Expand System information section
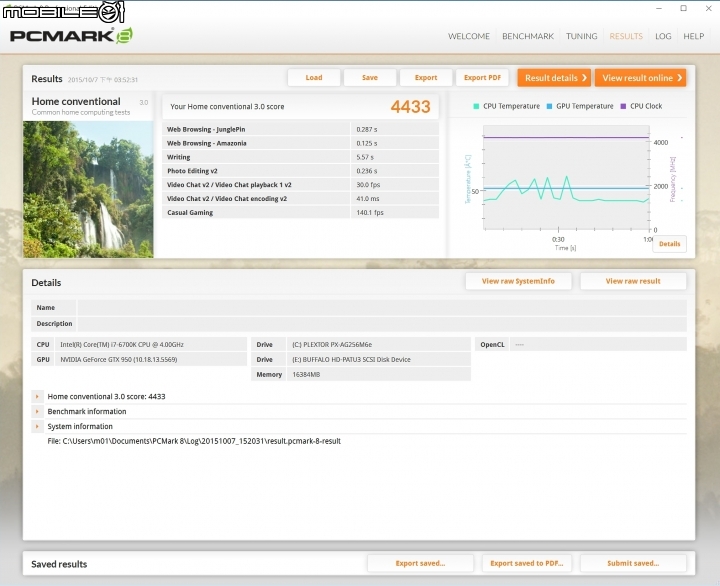720x586 pixels. (37, 426)
